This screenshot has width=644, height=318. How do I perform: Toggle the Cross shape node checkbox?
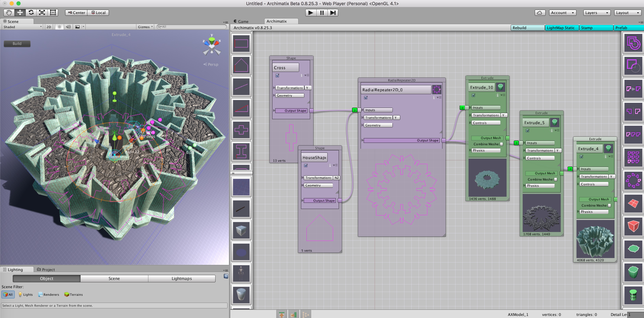click(277, 75)
